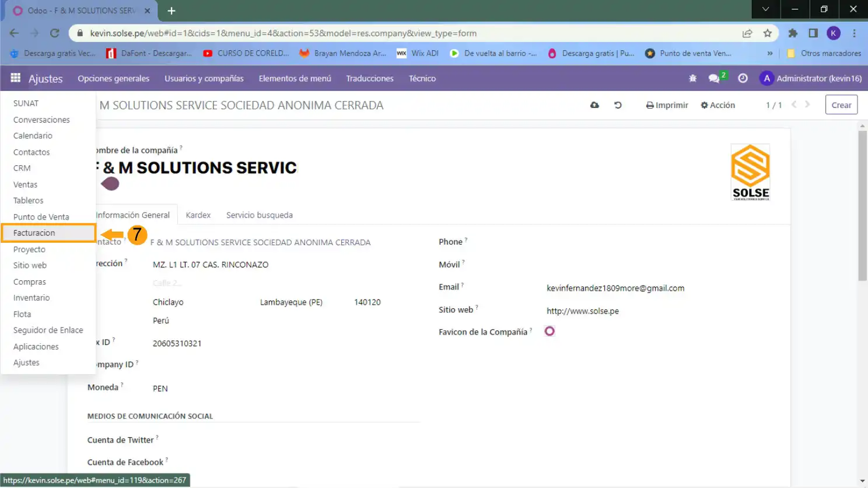Open the activities clock icon

click(x=743, y=78)
